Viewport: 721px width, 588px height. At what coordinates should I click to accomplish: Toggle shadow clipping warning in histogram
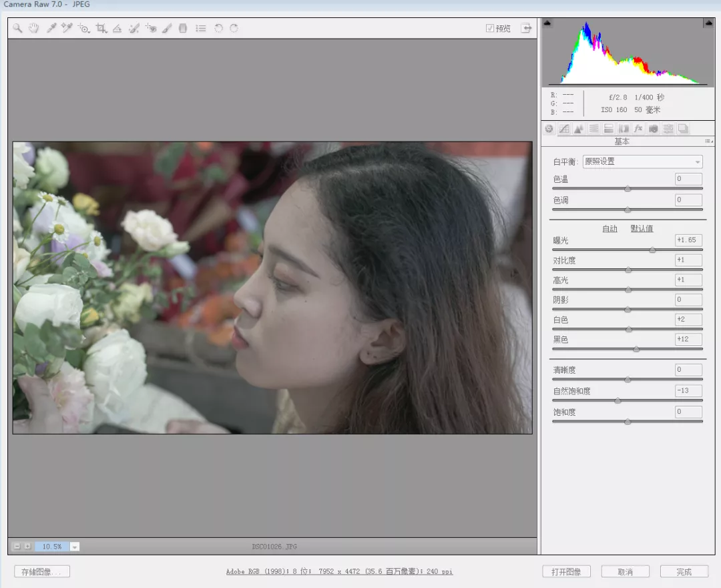[547, 23]
